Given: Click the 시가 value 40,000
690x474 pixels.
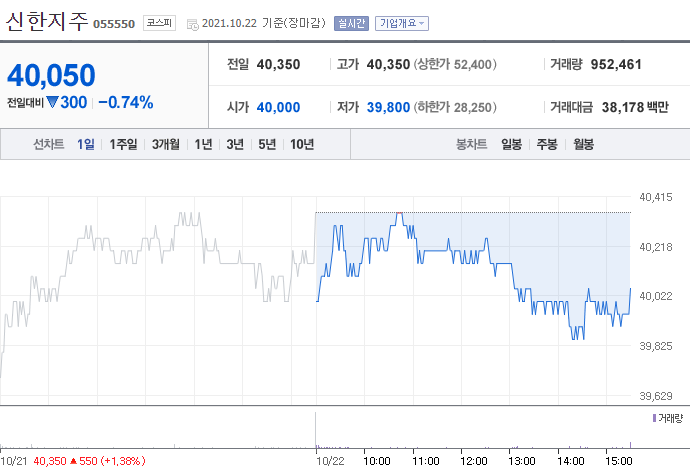Looking at the screenshot, I should click(x=278, y=107).
